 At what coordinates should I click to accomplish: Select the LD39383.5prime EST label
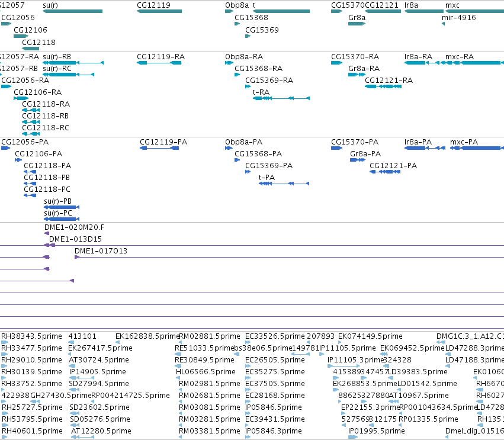click(x=418, y=372)
